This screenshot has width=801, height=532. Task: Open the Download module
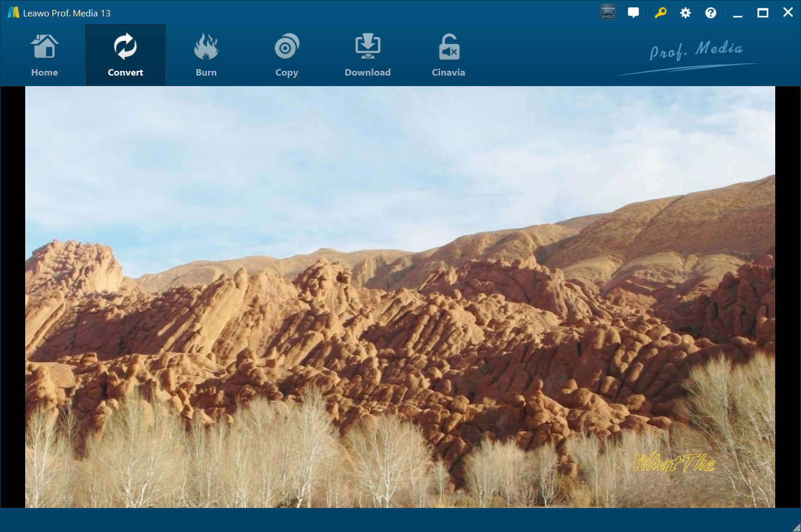(x=367, y=56)
